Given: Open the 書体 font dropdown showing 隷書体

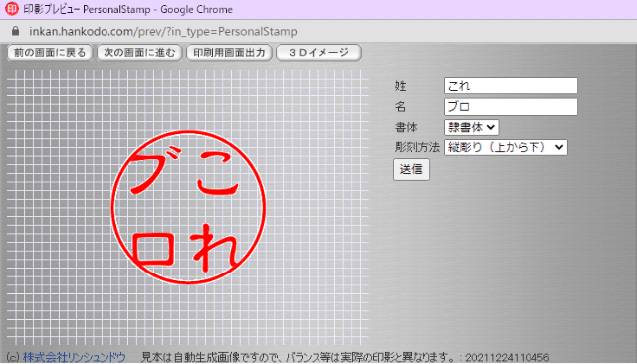Looking at the screenshot, I should 471,127.
